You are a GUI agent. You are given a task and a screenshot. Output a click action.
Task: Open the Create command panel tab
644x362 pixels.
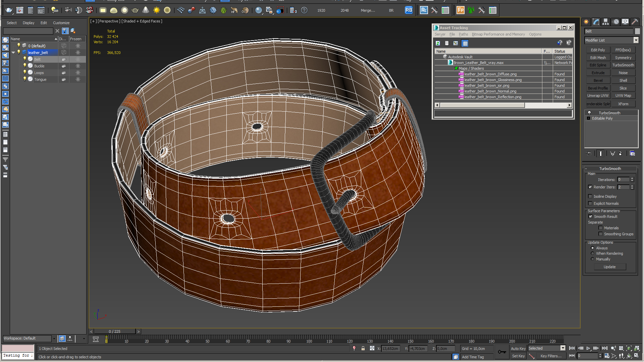click(586, 22)
